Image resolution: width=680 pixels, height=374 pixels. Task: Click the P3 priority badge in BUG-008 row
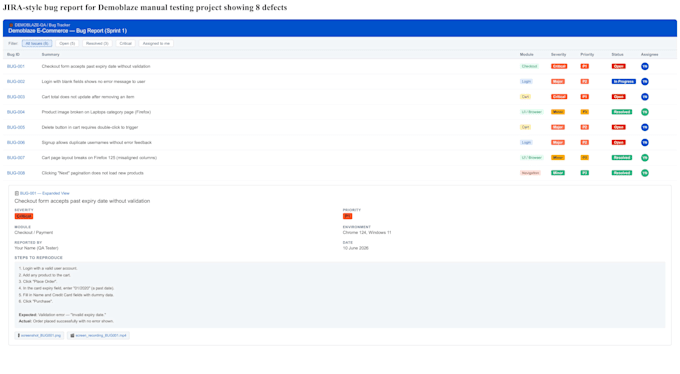point(585,173)
